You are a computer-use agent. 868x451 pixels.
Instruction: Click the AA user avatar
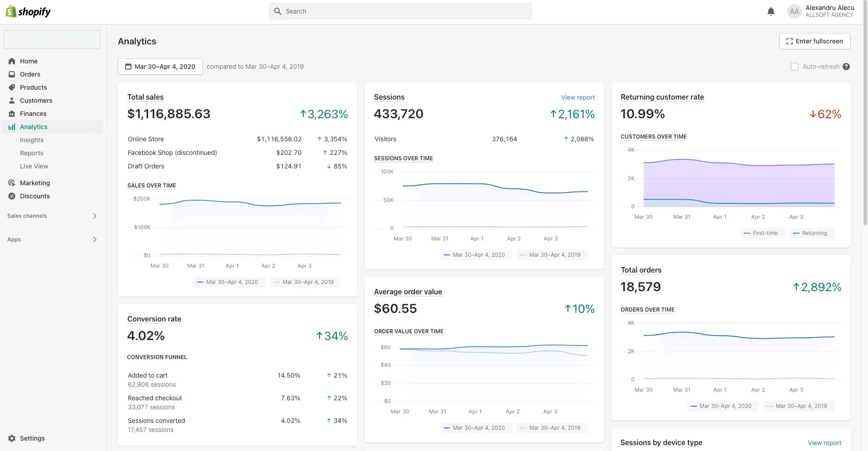point(794,12)
